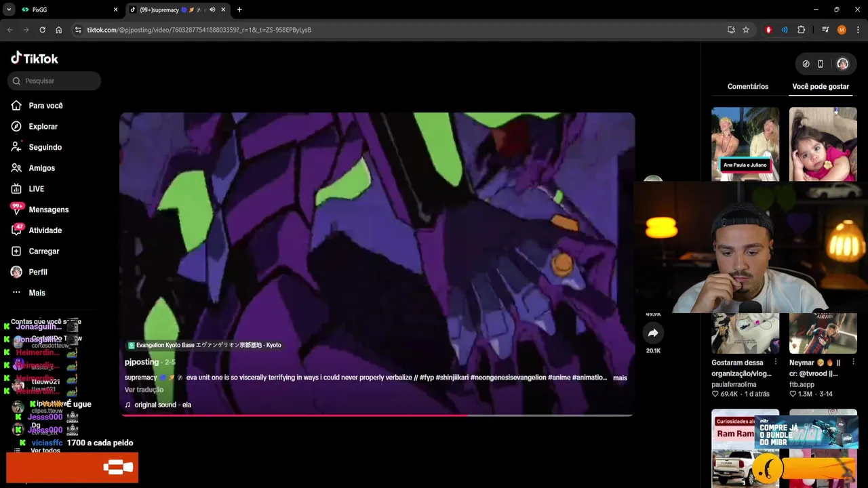
Task: Click the address bar URL
Action: tap(199, 30)
